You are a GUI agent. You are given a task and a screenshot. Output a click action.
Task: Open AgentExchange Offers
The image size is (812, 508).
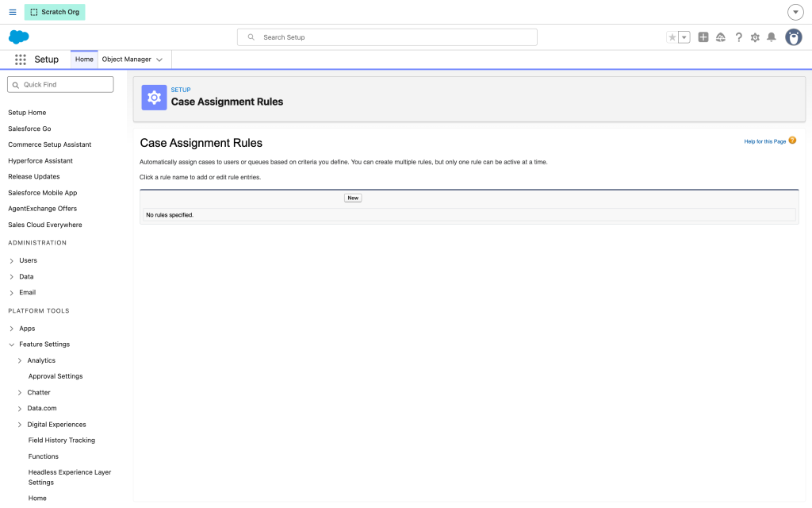[43, 209]
